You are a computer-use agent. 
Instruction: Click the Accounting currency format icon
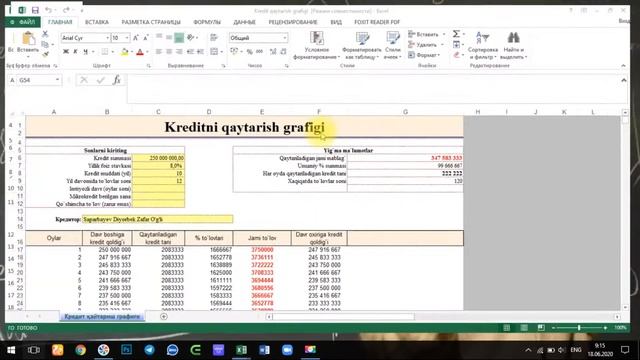pos(234,51)
